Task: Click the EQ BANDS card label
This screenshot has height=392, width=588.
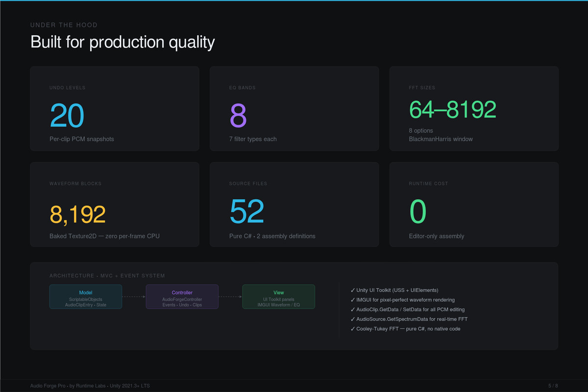Action: click(242, 88)
